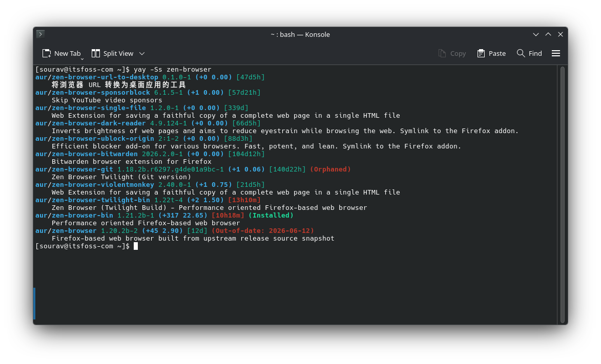Click 'Skip YouTube video sponsors' description
This screenshot has width=601, height=364.
(107, 100)
